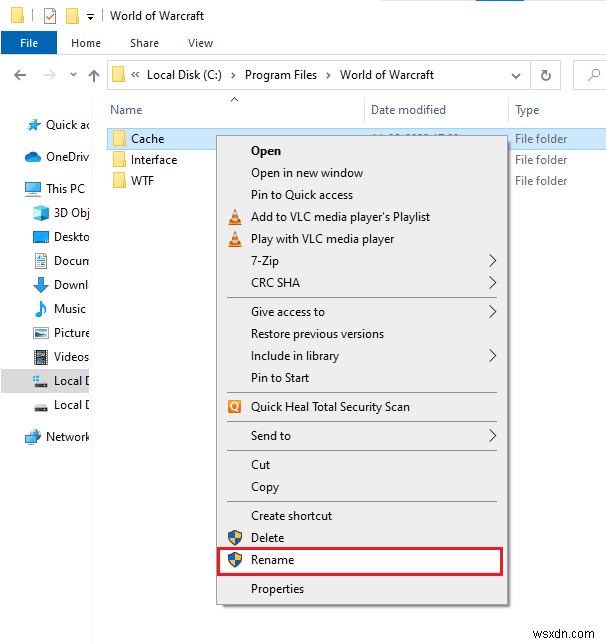Viewport: 606px width, 644px height.
Task: Click the OneDrive cloud icon
Action: point(32,157)
